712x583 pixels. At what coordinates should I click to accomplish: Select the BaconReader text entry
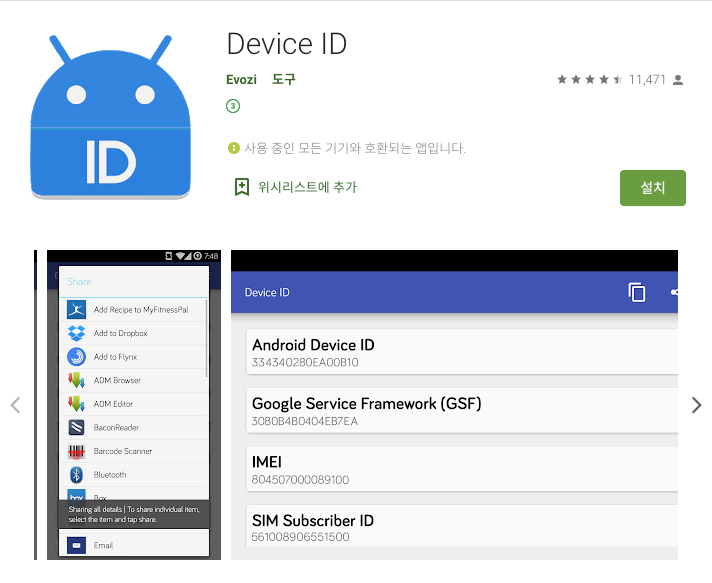pyautogui.click(x=116, y=427)
